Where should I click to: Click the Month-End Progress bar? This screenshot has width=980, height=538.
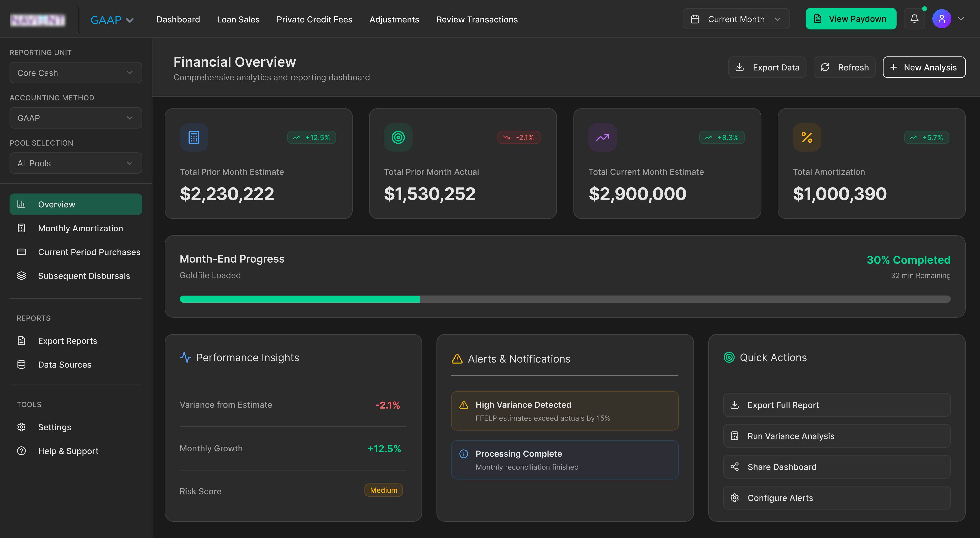tap(565, 299)
